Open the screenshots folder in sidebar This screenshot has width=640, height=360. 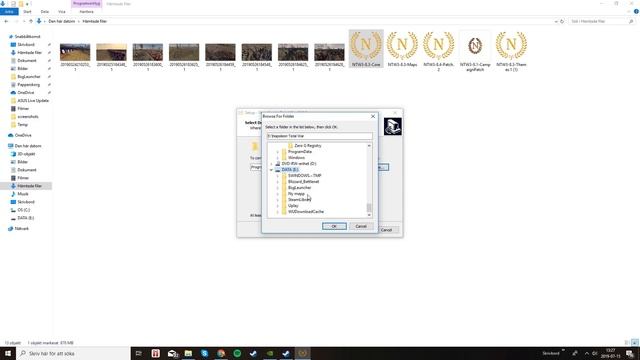(x=28, y=117)
